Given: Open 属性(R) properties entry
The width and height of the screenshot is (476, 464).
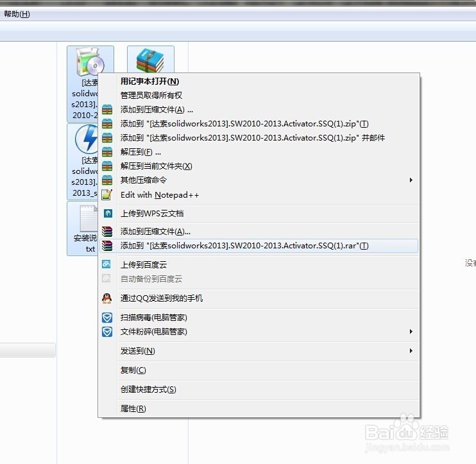Looking at the screenshot, I should pyautogui.click(x=133, y=409).
